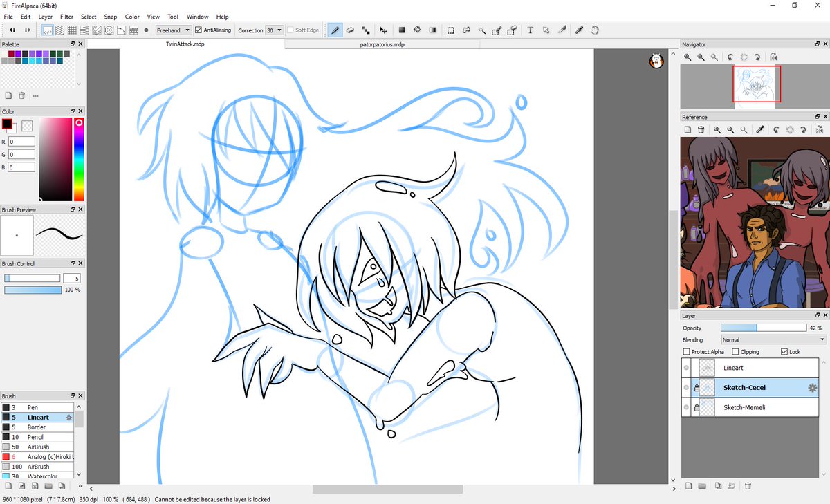Open the Lineart brush settings gear
The image size is (830, 504).
pos(68,418)
